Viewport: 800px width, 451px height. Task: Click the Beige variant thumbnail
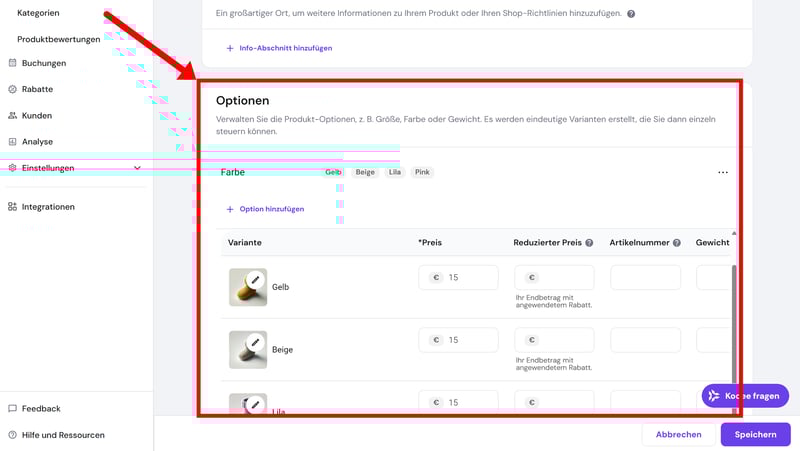(248, 349)
